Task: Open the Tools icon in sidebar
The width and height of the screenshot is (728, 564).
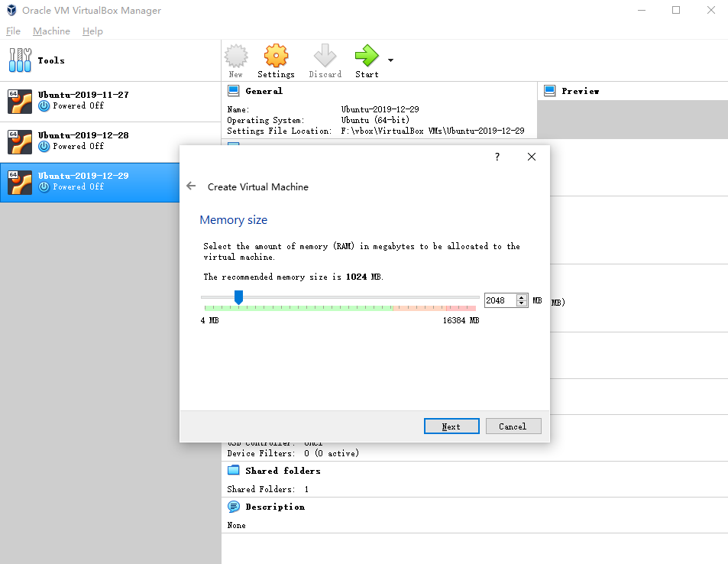Action: click(20, 60)
